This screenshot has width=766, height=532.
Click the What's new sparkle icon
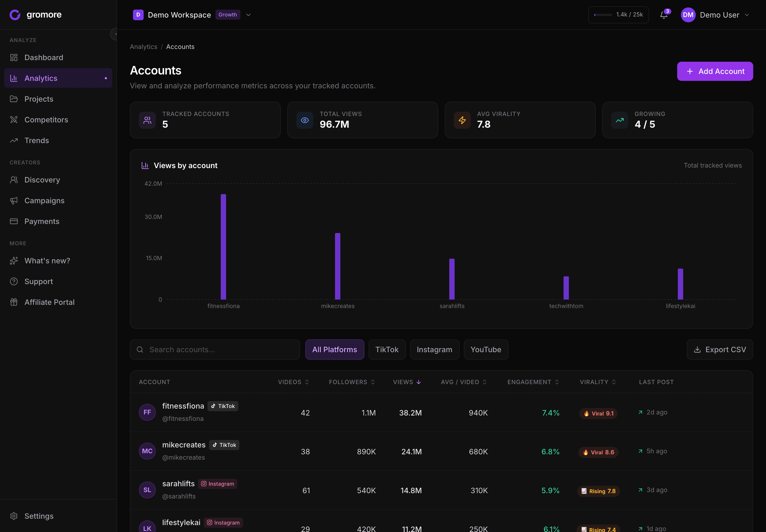14,261
